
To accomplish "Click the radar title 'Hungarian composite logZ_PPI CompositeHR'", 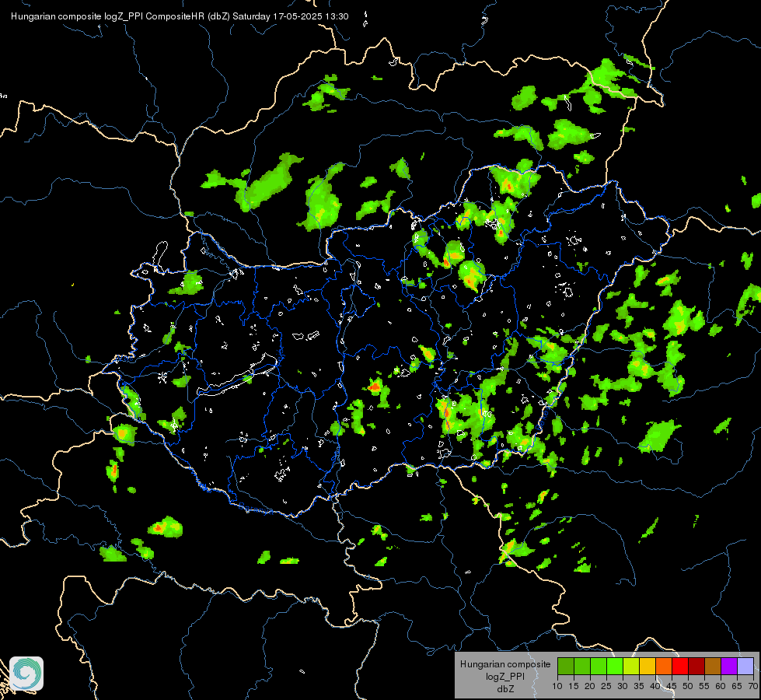I will [108, 16].
